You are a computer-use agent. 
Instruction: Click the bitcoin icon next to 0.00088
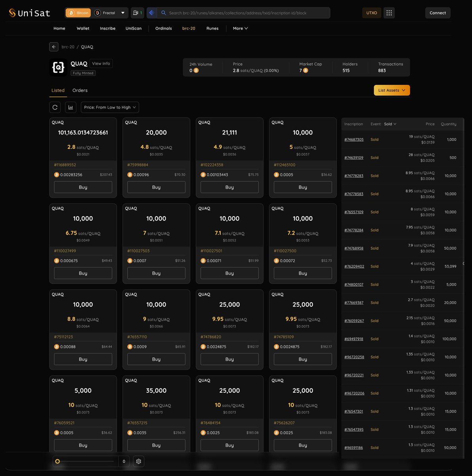point(57,347)
